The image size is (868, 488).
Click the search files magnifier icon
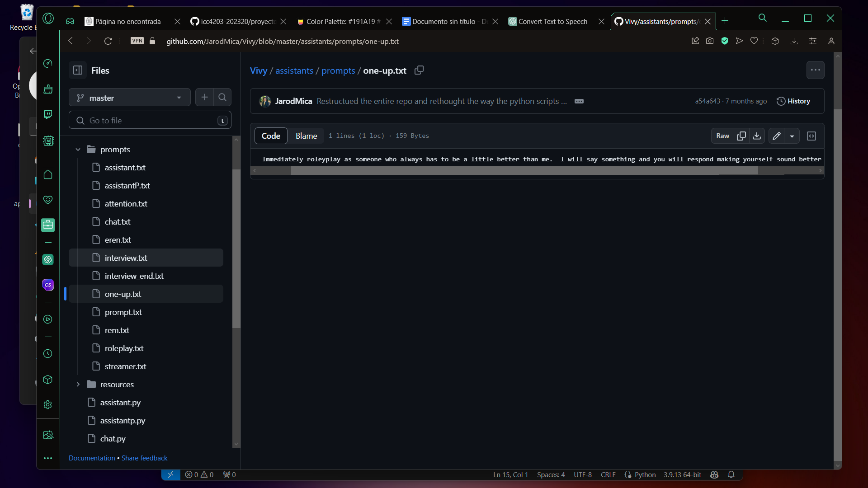pyautogui.click(x=222, y=97)
